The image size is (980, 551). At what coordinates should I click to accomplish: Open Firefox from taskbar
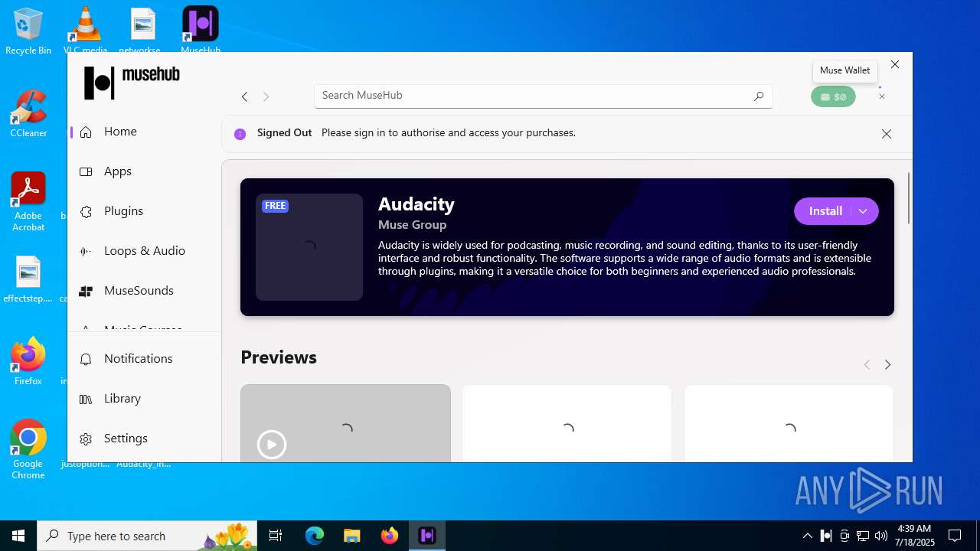point(390,536)
